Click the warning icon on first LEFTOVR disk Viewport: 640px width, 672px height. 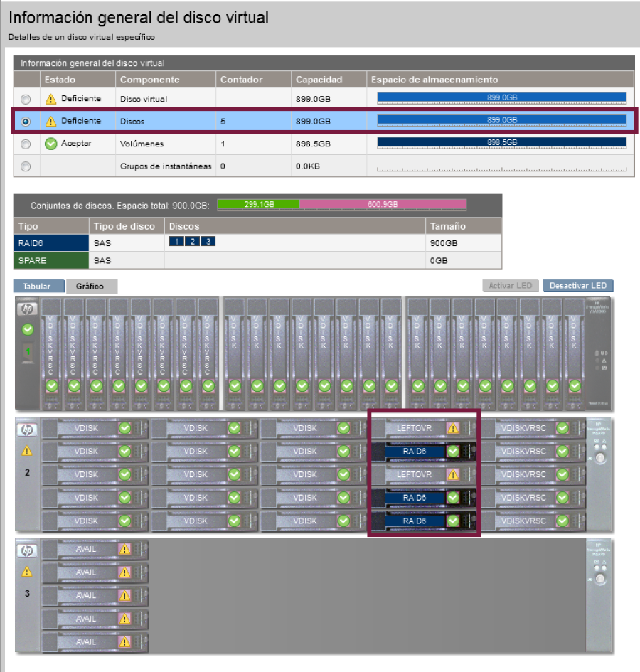(x=452, y=428)
